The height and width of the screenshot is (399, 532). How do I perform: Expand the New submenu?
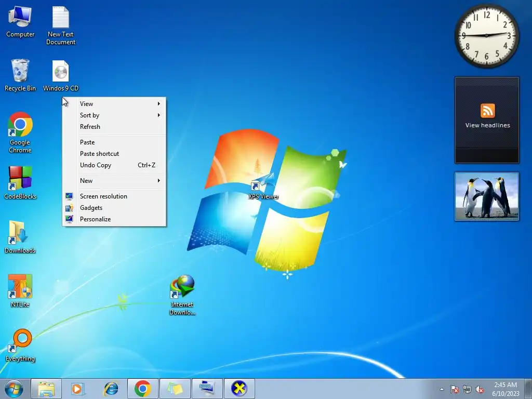(114, 181)
